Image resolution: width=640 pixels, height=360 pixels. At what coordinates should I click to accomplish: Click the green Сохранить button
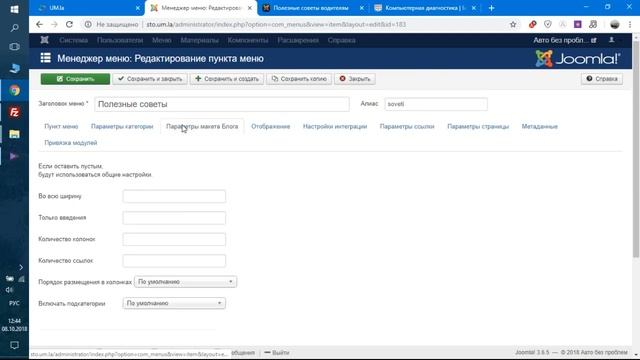click(75, 79)
